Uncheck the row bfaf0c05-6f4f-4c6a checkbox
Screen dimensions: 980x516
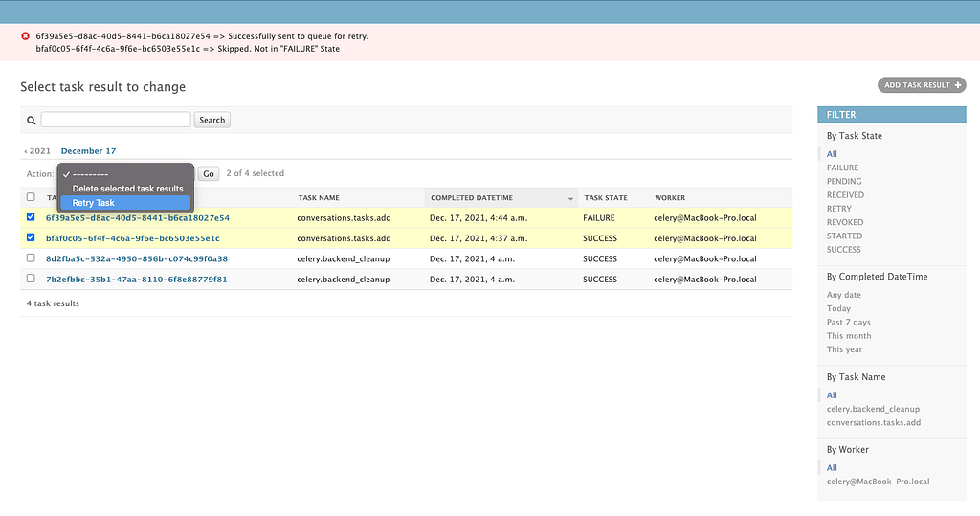point(31,237)
